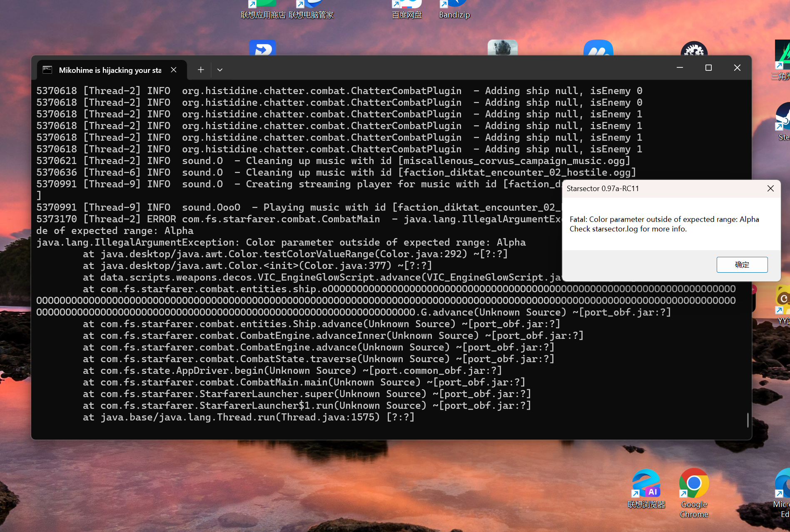Screen dimensions: 790x532
Task: Close the Mikohime terminal tab
Action: coord(174,70)
